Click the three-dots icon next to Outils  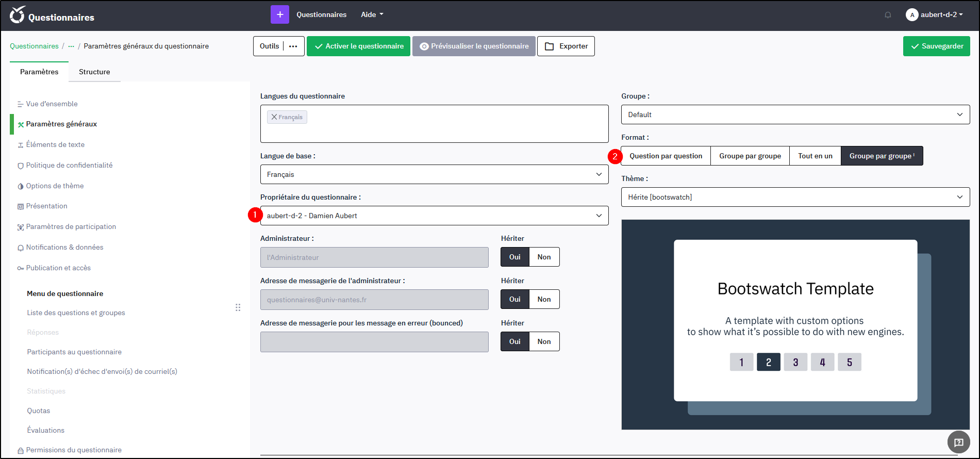click(293, 46)
